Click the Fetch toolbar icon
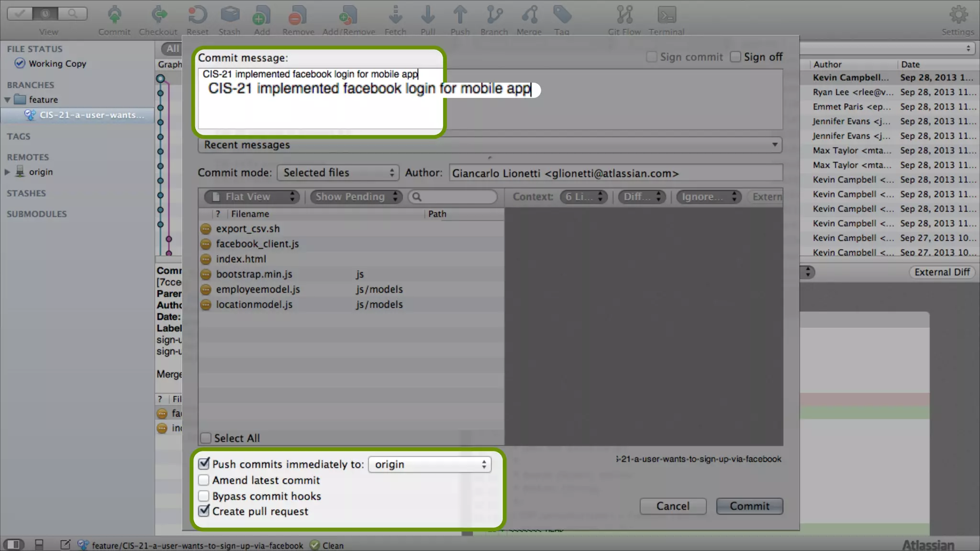Image resolution: width=980 pixels, height=551 pixels. click(395, 15)
